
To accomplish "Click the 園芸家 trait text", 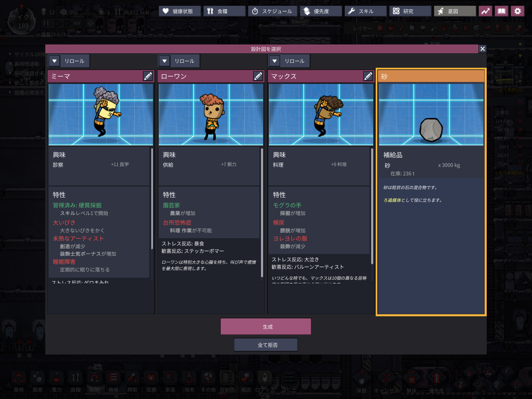I will pyautogui.click(x=172, y=205).
